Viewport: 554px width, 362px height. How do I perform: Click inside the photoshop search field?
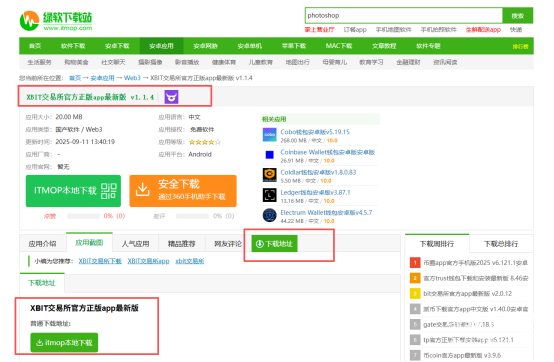pyautogui.click(x=403, y=16)
